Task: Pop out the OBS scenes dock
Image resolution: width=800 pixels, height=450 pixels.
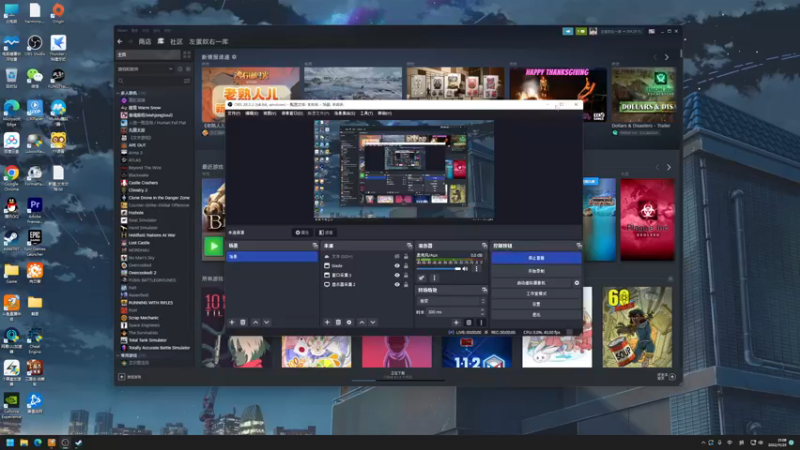Action: 315,246
